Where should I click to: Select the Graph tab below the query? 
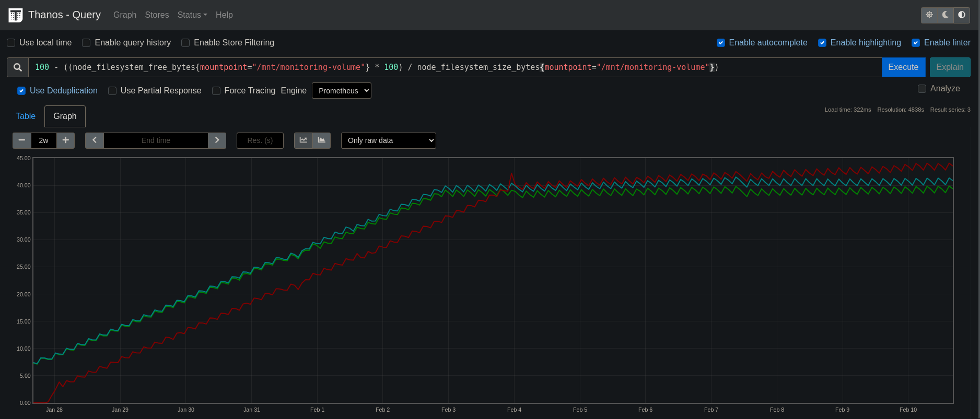(65, 116)
